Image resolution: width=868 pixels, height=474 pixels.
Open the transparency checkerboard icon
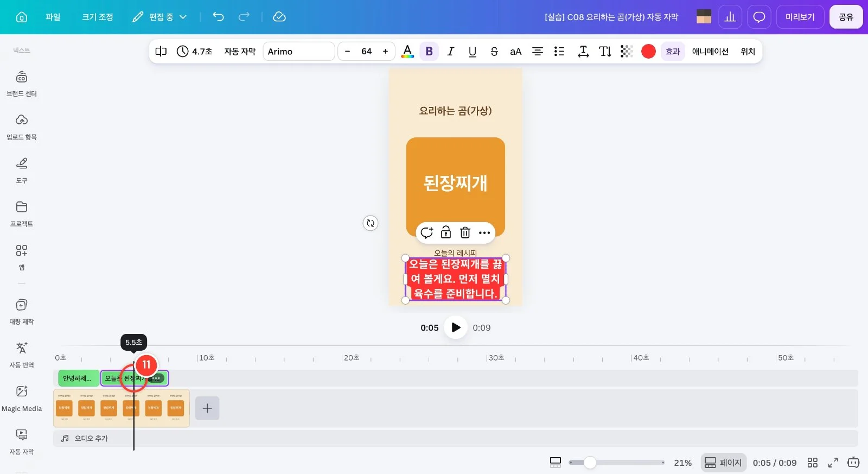[x=627, y=51]
